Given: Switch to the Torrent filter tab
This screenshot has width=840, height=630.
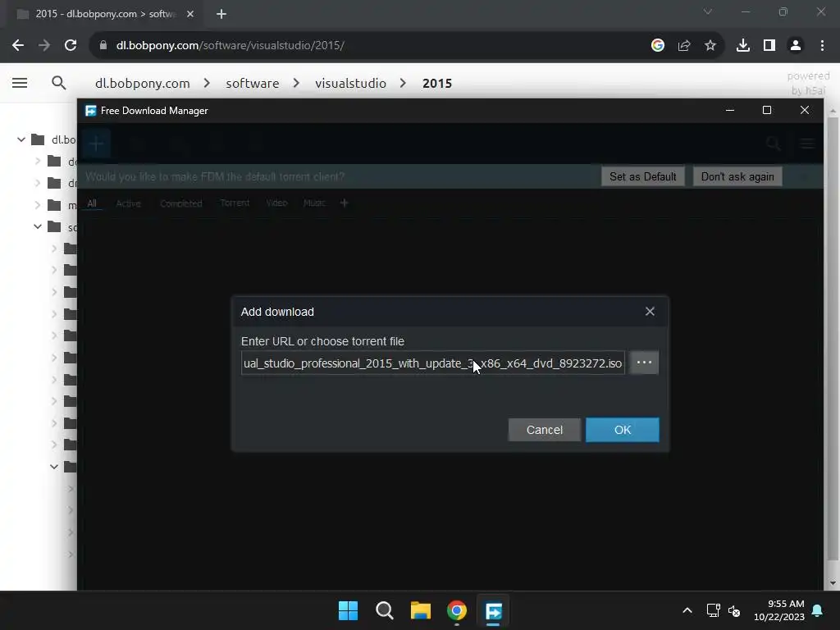Looking at the screenshot, I should [235, 203].
